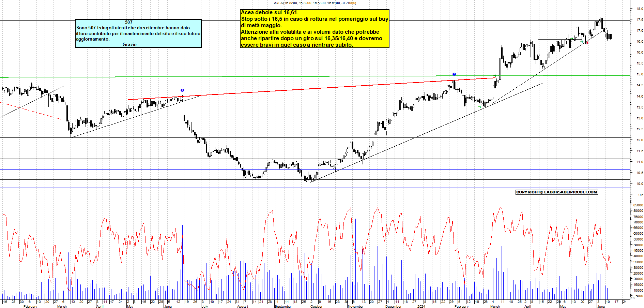The width and height of the screenshot is (644, 308).
Task: Click the 50000 volume axis label
Action: click(638, 245)
